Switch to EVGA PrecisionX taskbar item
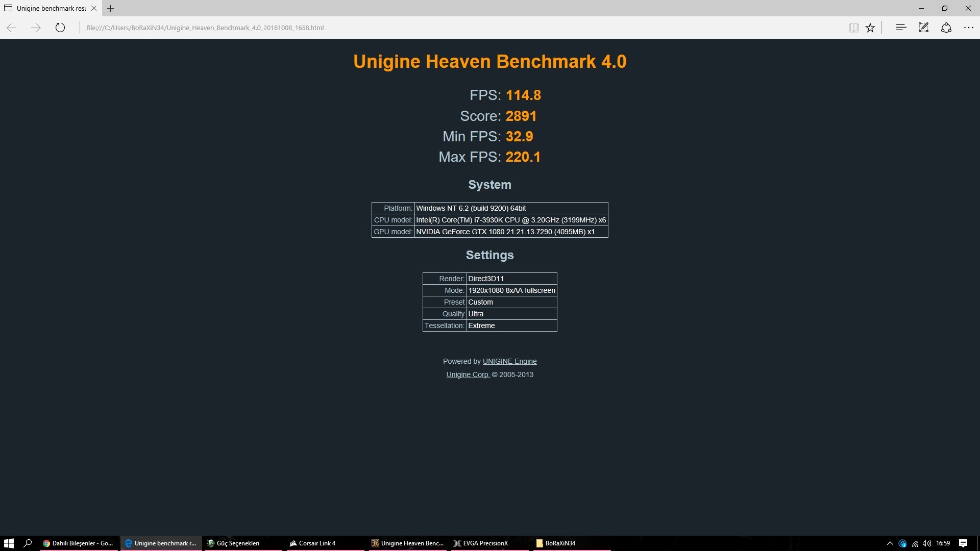 (490, 543)
